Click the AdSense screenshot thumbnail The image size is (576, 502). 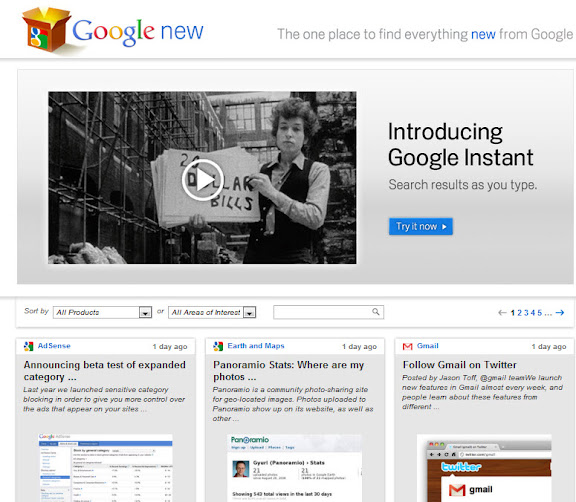(x=105, y=467)
